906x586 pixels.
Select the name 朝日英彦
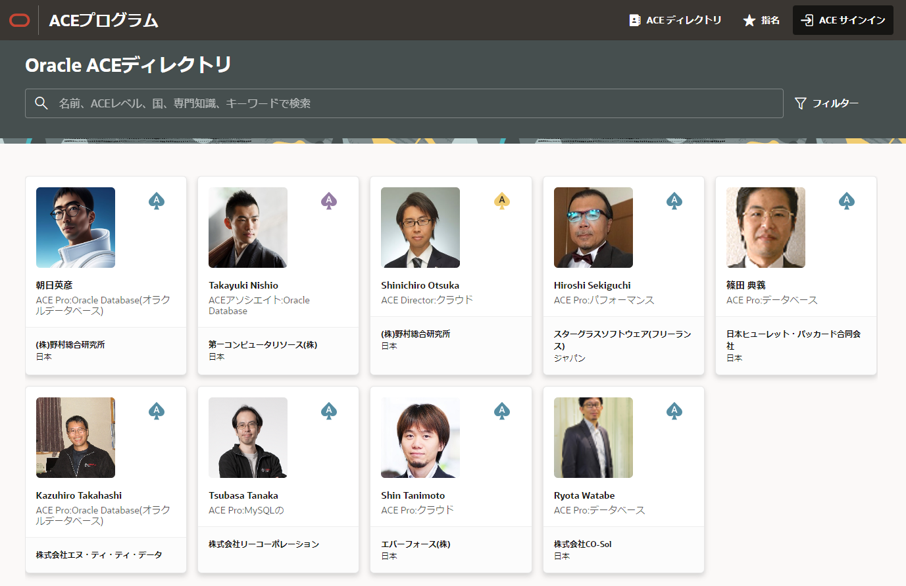(x=54, y=285)
